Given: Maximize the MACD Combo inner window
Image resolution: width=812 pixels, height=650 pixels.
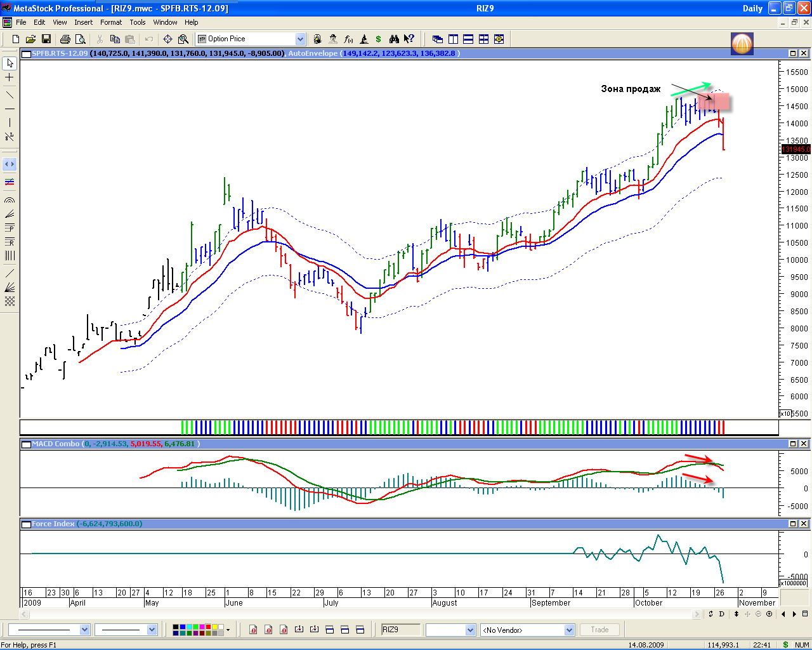Looking at the screenshot, I should pos(793,444).
